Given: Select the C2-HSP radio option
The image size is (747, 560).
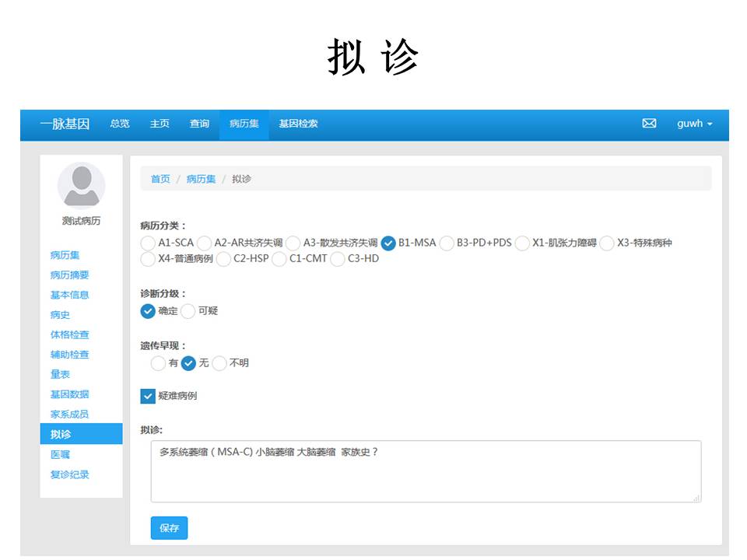Looking at the screenshot, I should pos(223,259).
